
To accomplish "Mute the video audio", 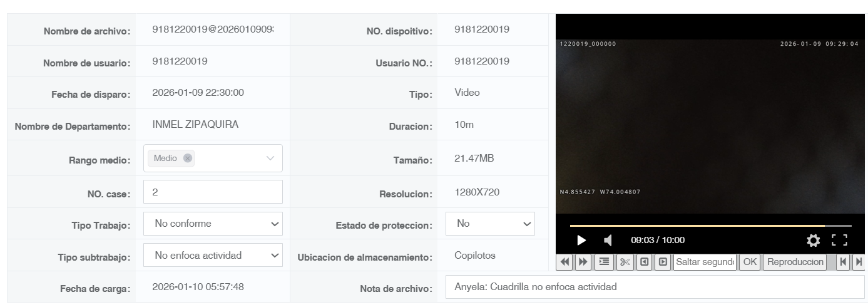I will 608,240.
